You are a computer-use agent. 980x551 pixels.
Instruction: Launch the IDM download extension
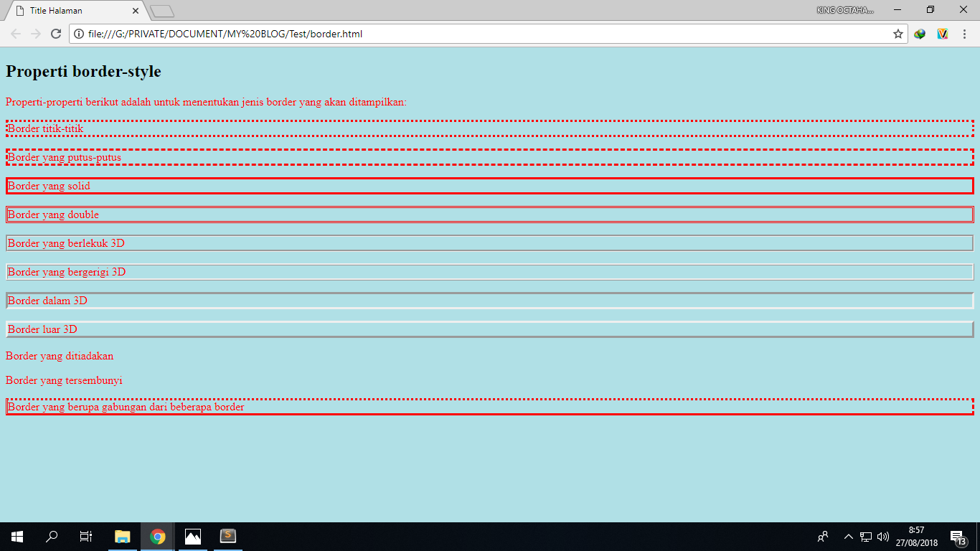point(920,34)
